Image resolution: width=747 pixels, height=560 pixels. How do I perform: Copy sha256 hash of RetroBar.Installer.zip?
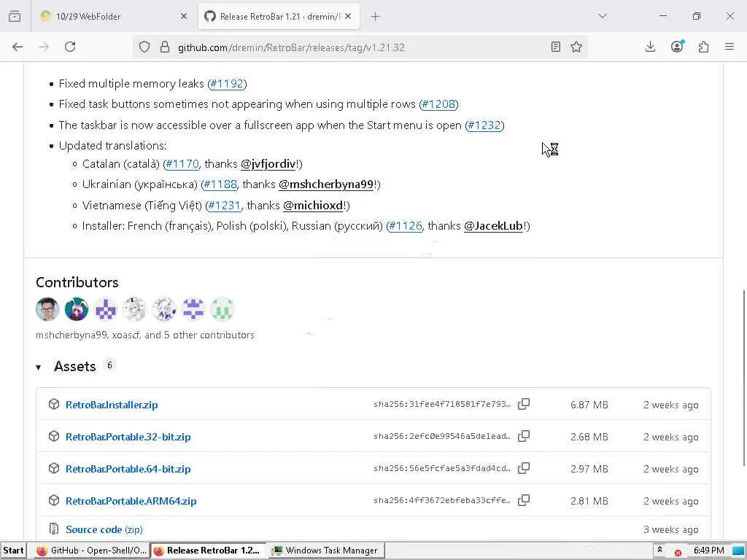tap(524, 404)
